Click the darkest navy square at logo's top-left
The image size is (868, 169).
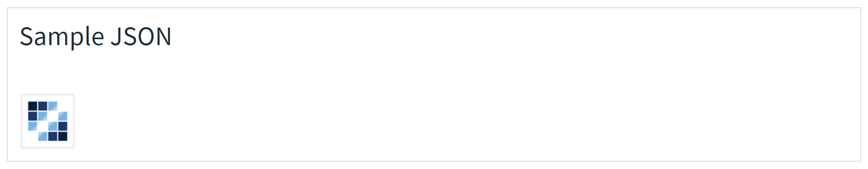coord(33,106)
